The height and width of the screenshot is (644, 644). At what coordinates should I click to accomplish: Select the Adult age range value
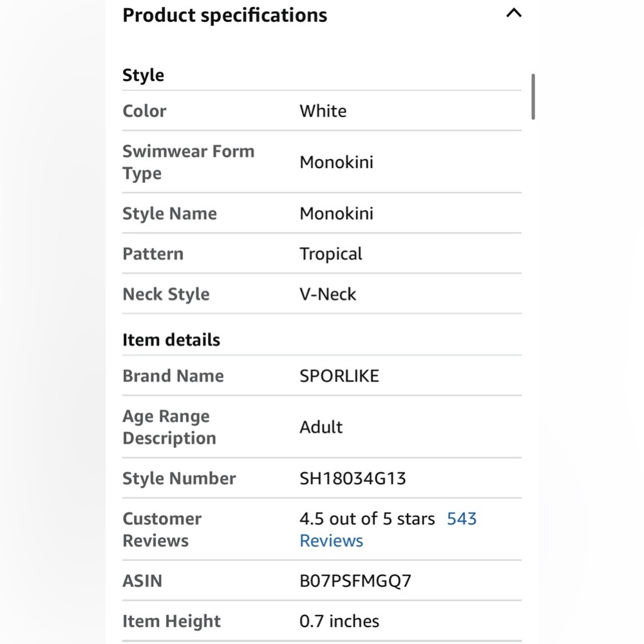pos(321,427)
